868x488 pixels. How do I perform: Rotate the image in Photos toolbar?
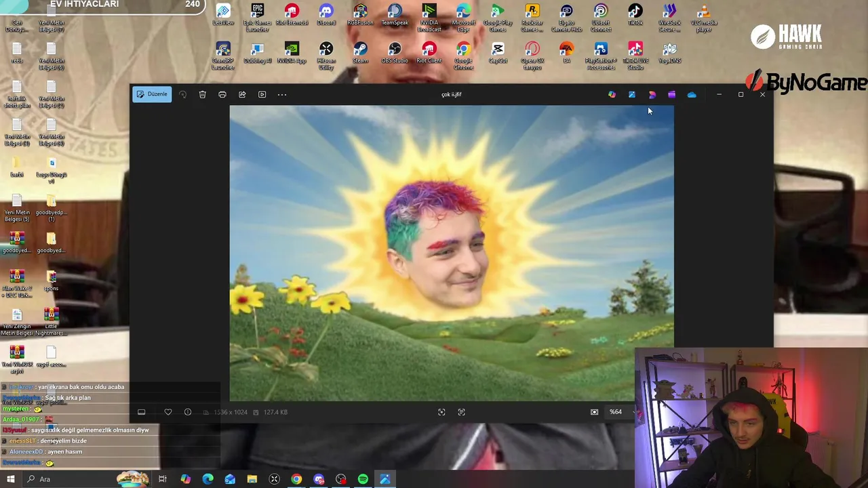coord(182,94)
